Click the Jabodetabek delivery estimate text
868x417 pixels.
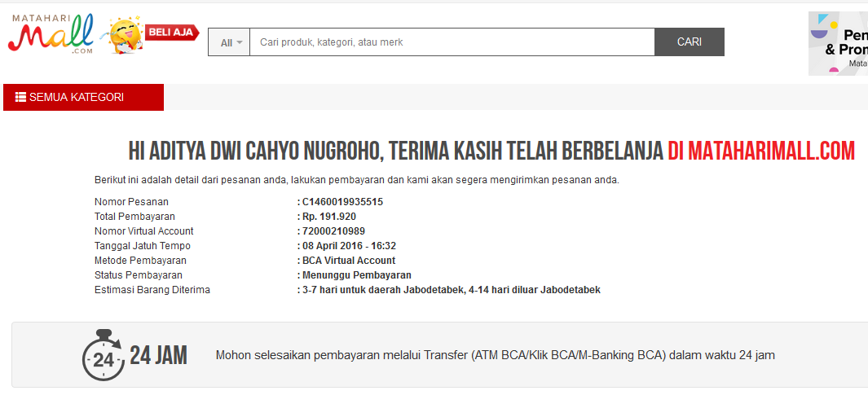pos(452,290)
